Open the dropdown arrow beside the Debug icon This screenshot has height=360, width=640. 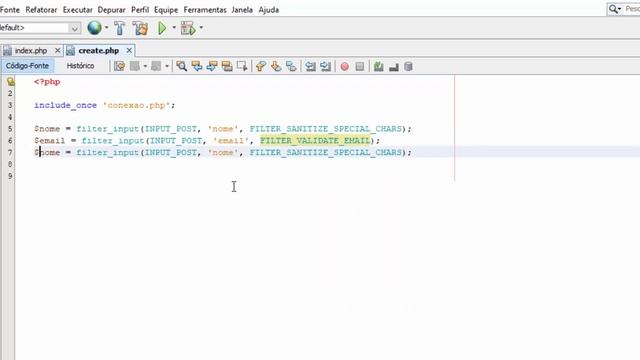(201, 28)
